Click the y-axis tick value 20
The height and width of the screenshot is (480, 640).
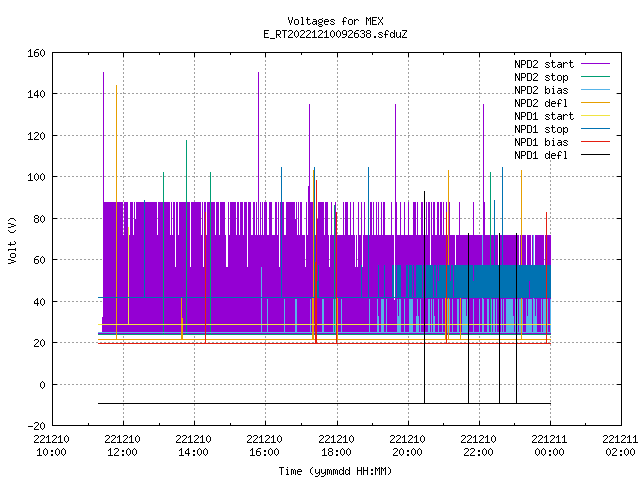(39, 343)
